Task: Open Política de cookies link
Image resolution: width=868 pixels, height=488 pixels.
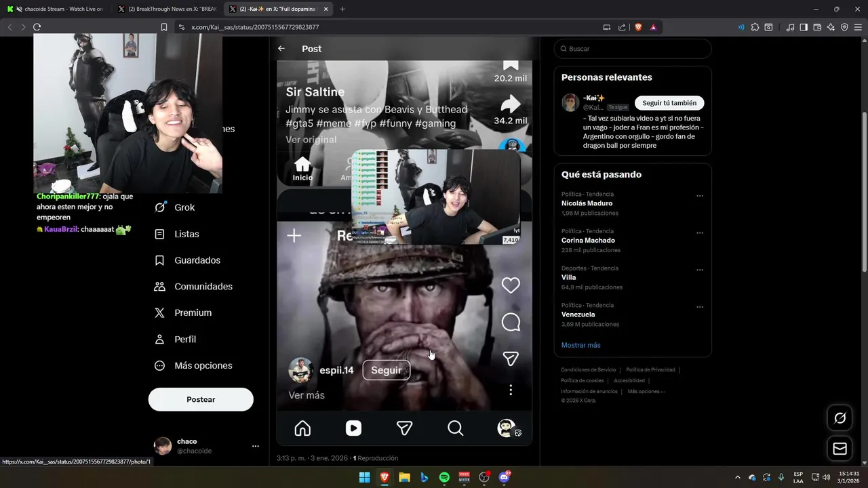Action: click(582, 381)
